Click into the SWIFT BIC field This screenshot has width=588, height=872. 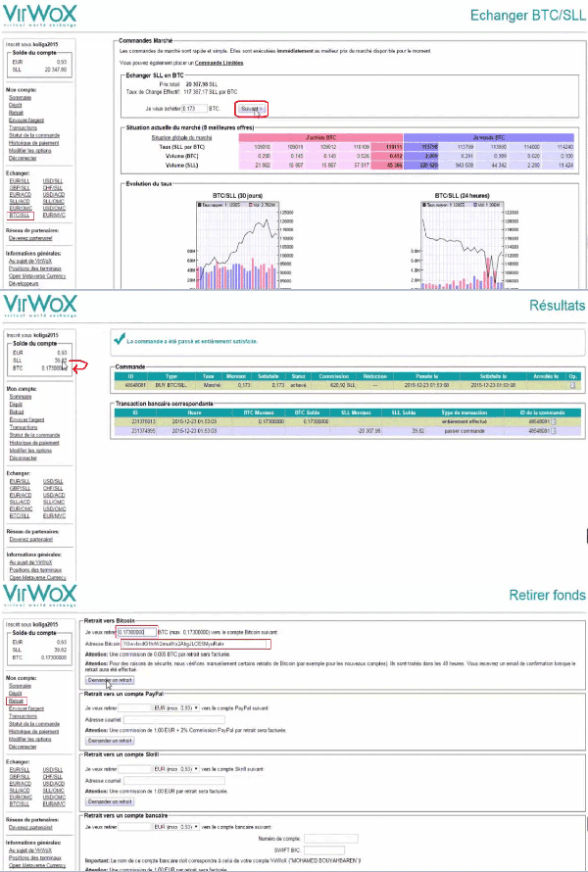pos(324,850)
